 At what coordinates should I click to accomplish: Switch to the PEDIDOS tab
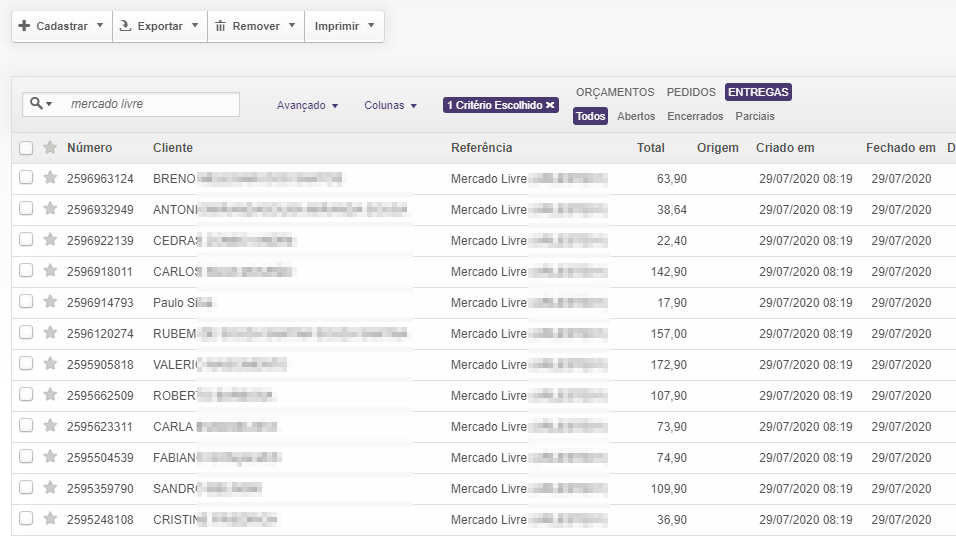[x=691, y=92]
